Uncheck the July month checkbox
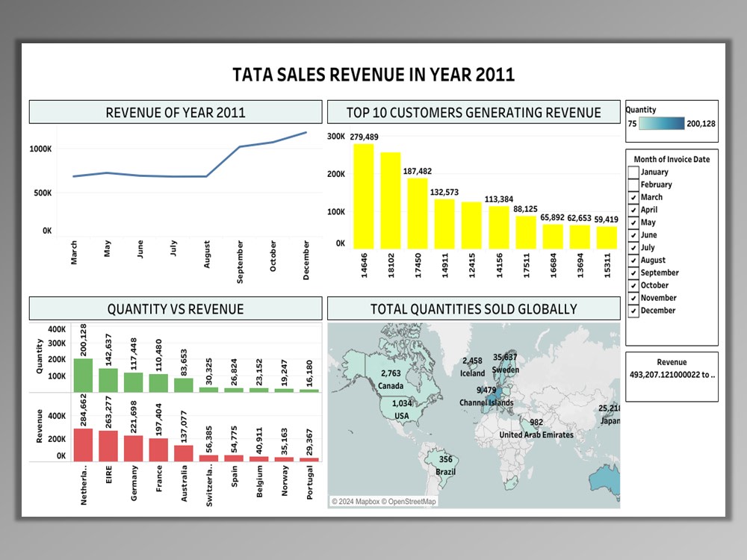Screen dimensions: 747x560 (x=633, y=248)
